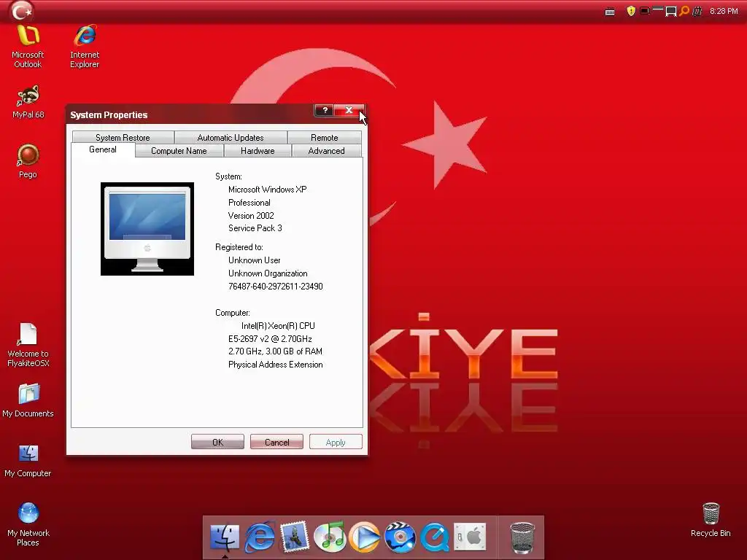
Task: Select the General tab
Action: (x=103, y=149)
